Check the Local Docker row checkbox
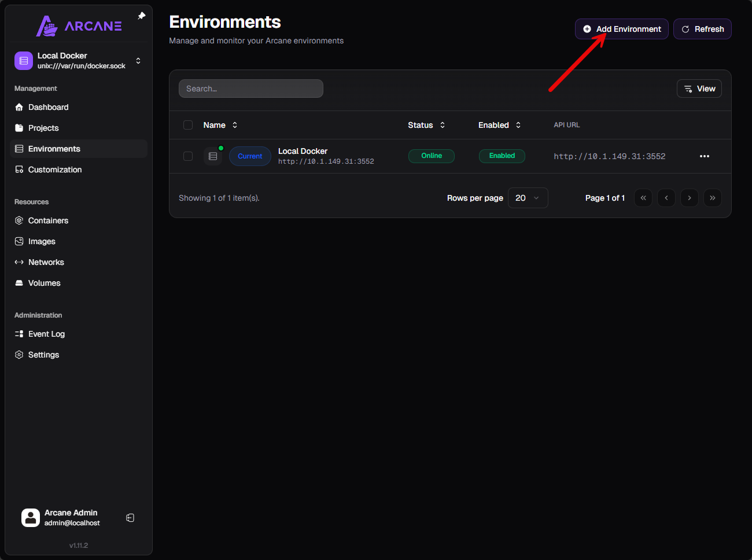The height and width of the screenshot is (560, 752). point(188,156)
